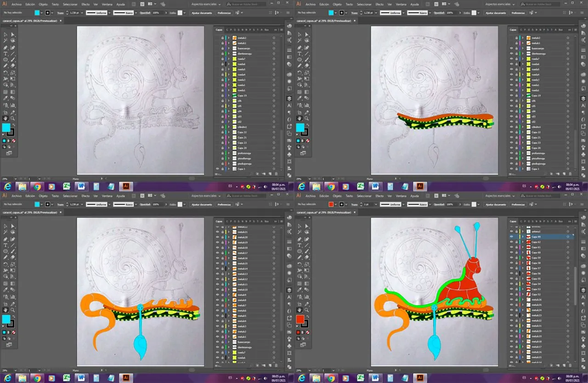
Task: Click the delete layer trash icon in red-snail-head window
Action: coord(570,365)
